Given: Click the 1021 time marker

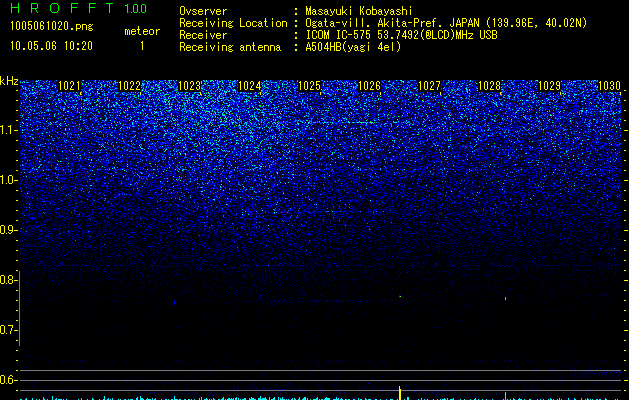Looking at the screenshot, I should click(x=69, y=86).
